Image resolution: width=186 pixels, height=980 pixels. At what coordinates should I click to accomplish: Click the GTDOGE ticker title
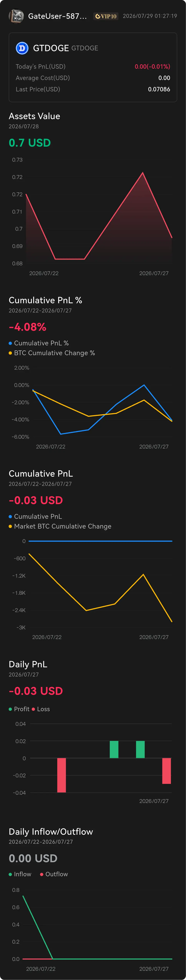click(51, 48)
